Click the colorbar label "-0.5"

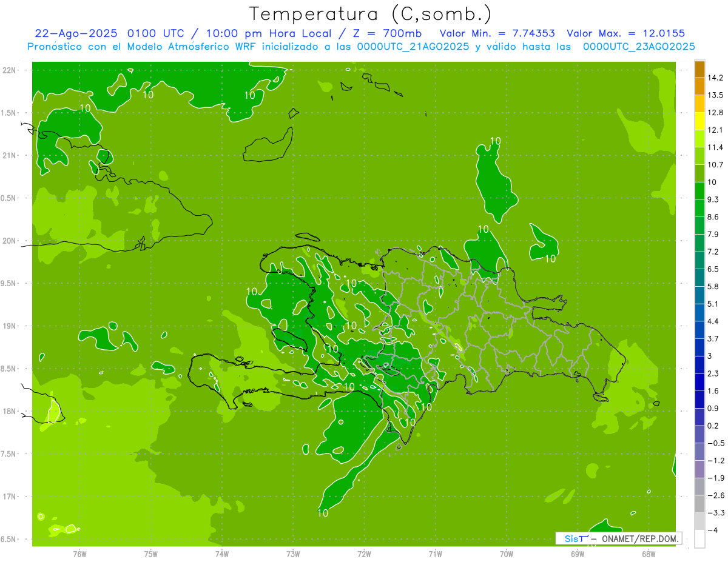point(715,443)
